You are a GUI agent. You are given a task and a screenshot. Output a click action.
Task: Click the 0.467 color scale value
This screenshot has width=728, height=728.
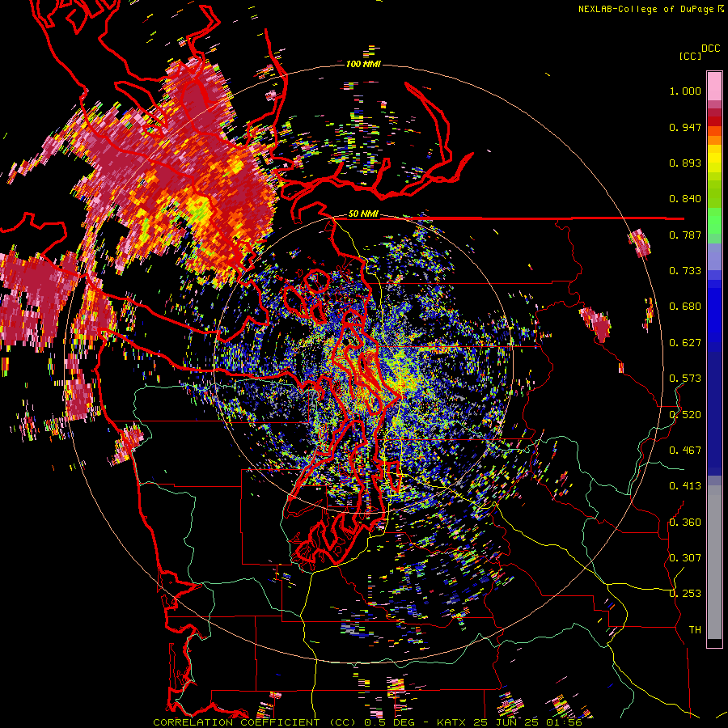(x=685, y=451)
